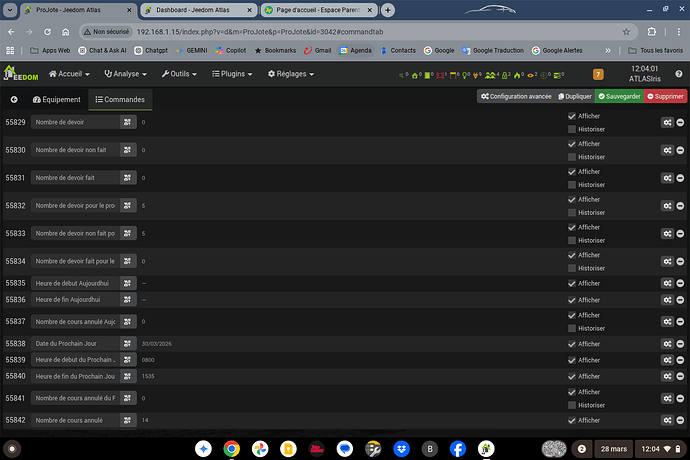Remove command 55830 with minus icon
This screenshot has width=690, height=460.
pyautogui.click(x=680, y=151)
